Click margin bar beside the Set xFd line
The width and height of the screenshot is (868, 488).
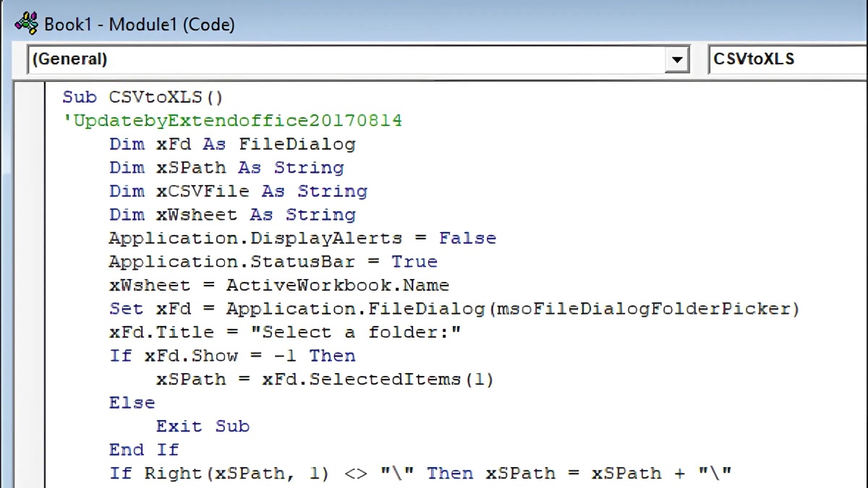coord(29,309)
